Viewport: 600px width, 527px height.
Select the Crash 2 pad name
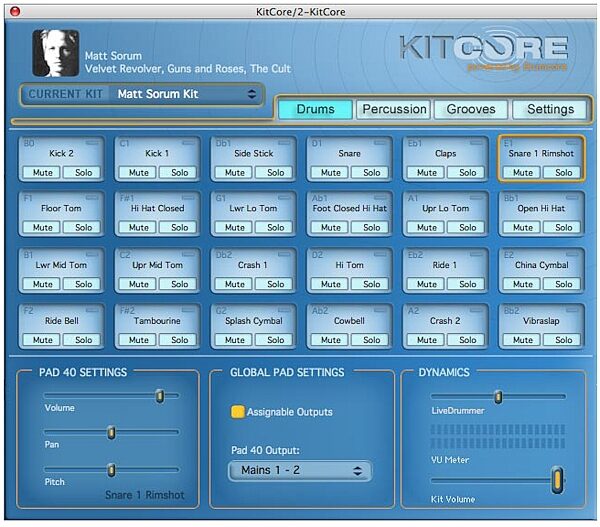pyautogui.click(x=445, y=321)
